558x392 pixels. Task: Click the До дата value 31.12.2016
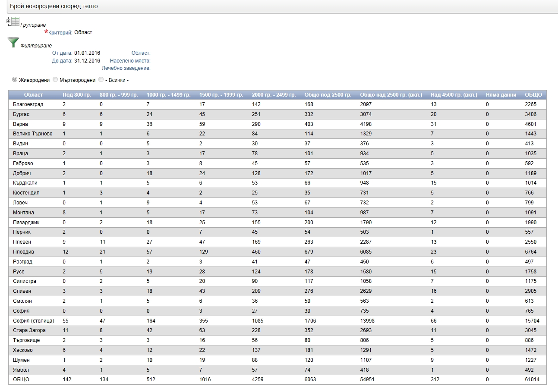click(x=87, y=61)
